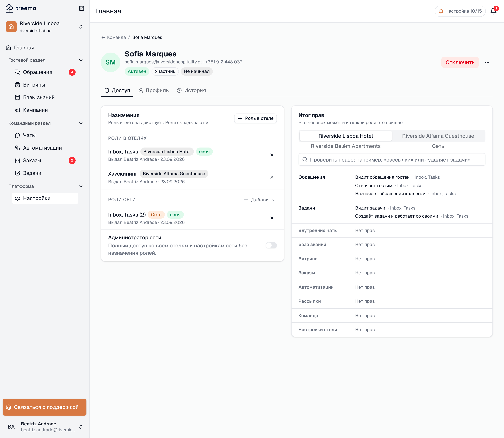Open the three-dot more actions menu
This screenshot has width=504, height=438.
click(487, 62)
